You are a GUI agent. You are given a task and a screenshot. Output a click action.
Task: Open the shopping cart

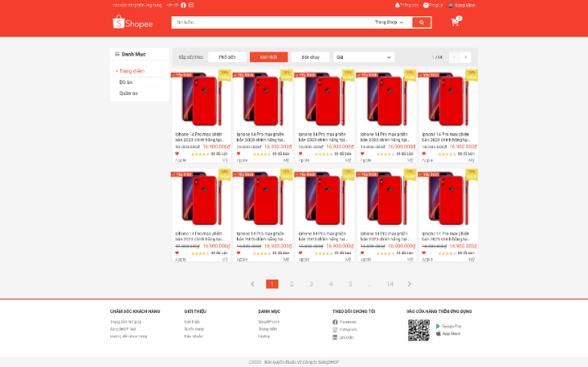tap(455, 22)
